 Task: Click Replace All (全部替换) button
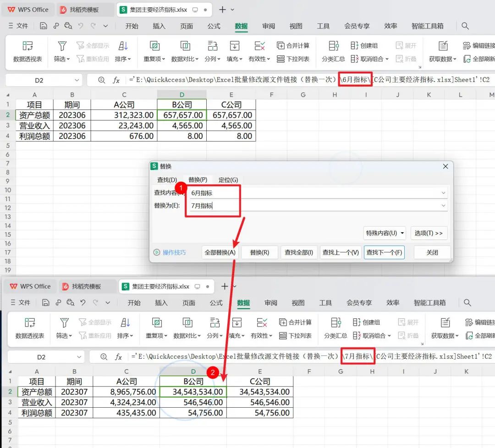[220, 252]
